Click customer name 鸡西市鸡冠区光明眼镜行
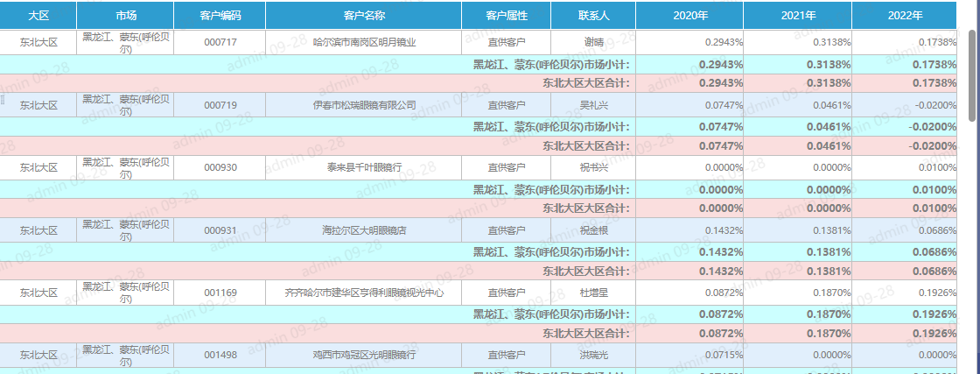The image size is (980, 374). [364, 356]
